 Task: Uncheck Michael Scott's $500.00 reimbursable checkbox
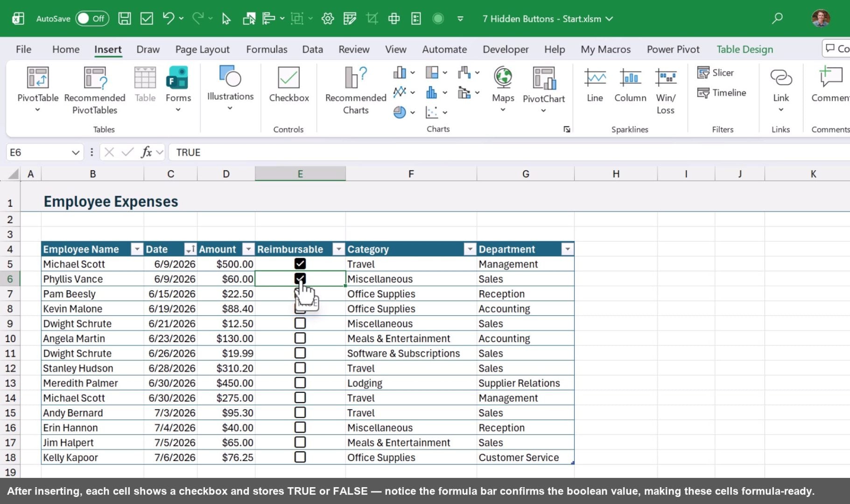(x=300, y=264)
